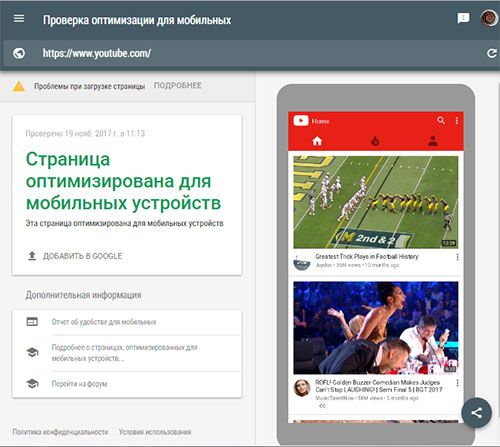Click the Home label in YouTube preview
The width and height of the screenshot is (500, 447).
tap(320, 121)
